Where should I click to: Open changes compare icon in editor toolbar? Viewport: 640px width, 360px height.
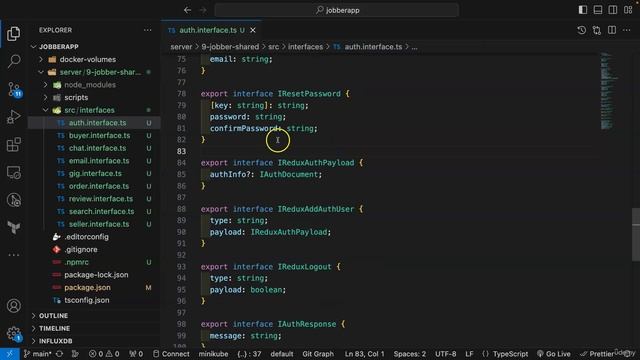pyautogui.click(x=597, y=30)
